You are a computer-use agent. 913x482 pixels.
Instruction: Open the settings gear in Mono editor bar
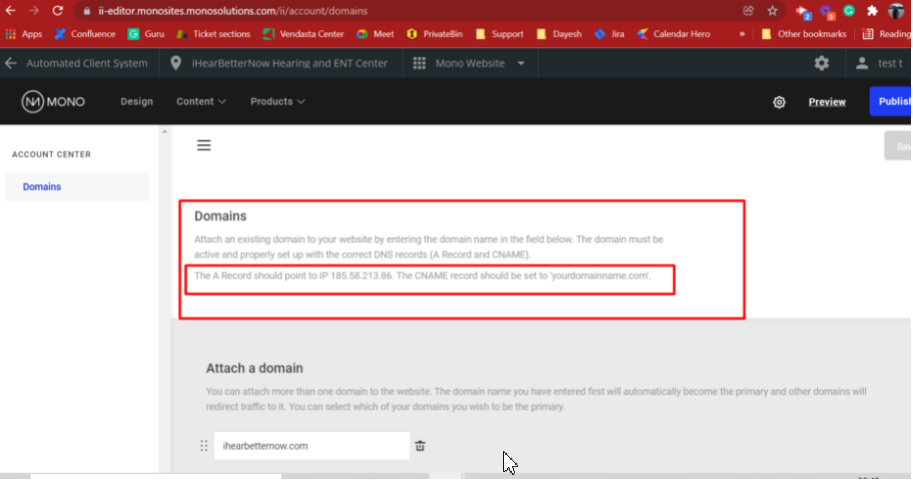(779, 102)
